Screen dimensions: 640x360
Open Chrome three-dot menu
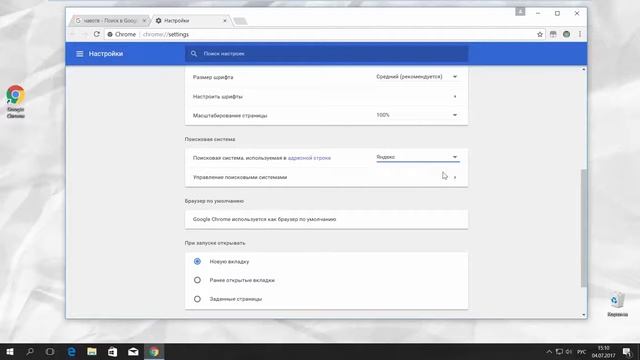[580, 34]
